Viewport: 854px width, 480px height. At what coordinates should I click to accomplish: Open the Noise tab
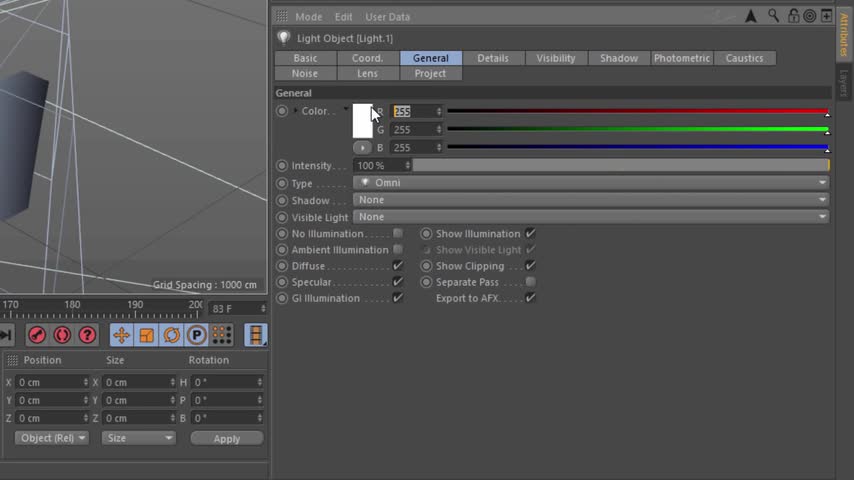(305, 73)
